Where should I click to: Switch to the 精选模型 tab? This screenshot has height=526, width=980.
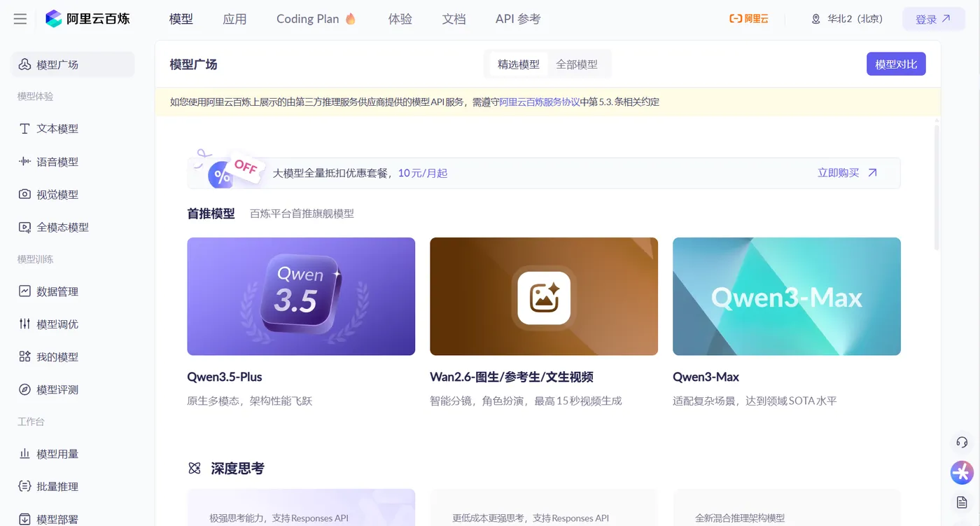(x=519, y=64)
